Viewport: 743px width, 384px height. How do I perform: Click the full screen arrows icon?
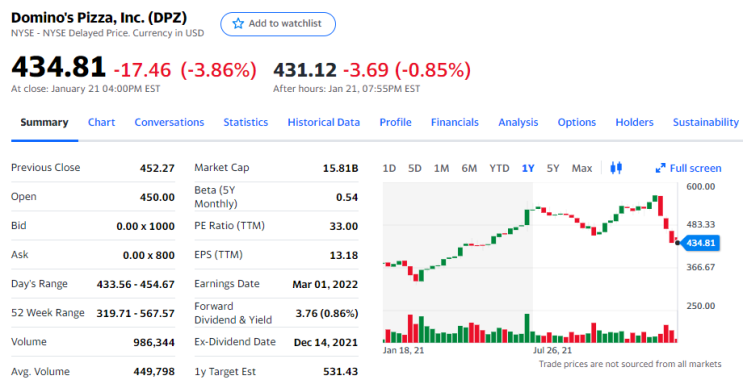[x=660, y=168]
